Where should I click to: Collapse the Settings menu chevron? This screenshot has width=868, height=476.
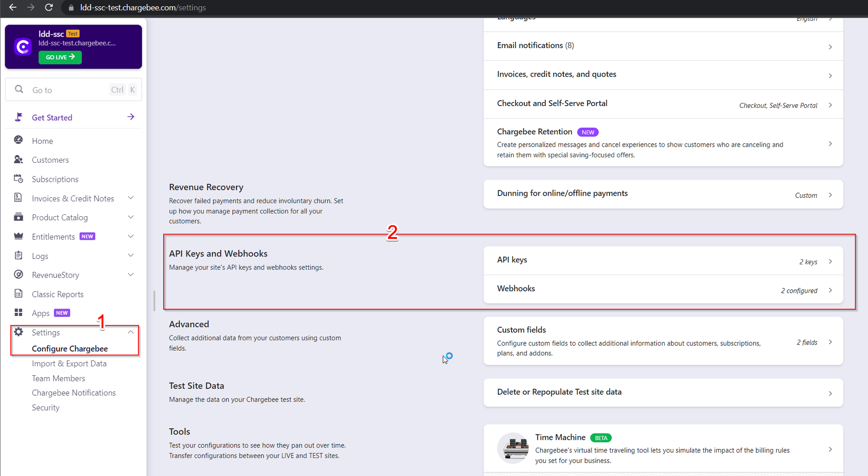[x=131, y=332]
